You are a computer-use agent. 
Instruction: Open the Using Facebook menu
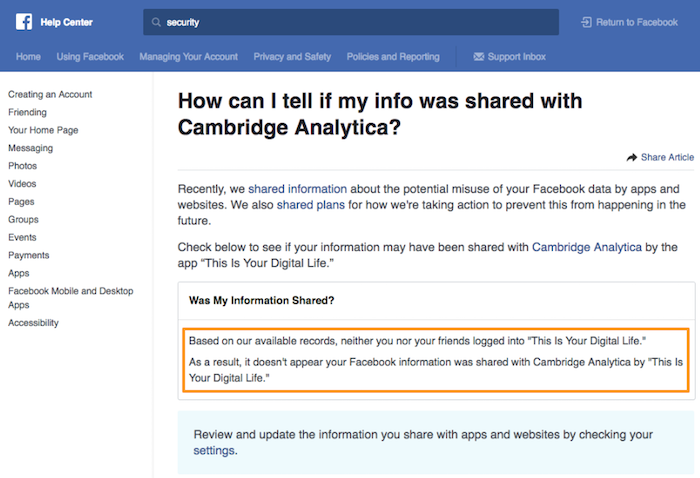pyautogui.click(x=90, y=57)
